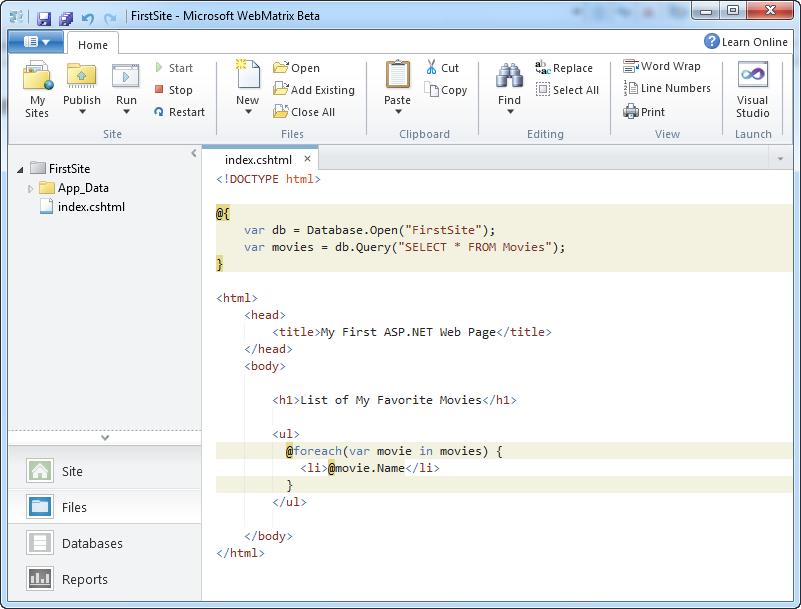Click the WebMatrix application icon in title bar
The height and width of the screenshot is (609, 801).
(16, 17)
